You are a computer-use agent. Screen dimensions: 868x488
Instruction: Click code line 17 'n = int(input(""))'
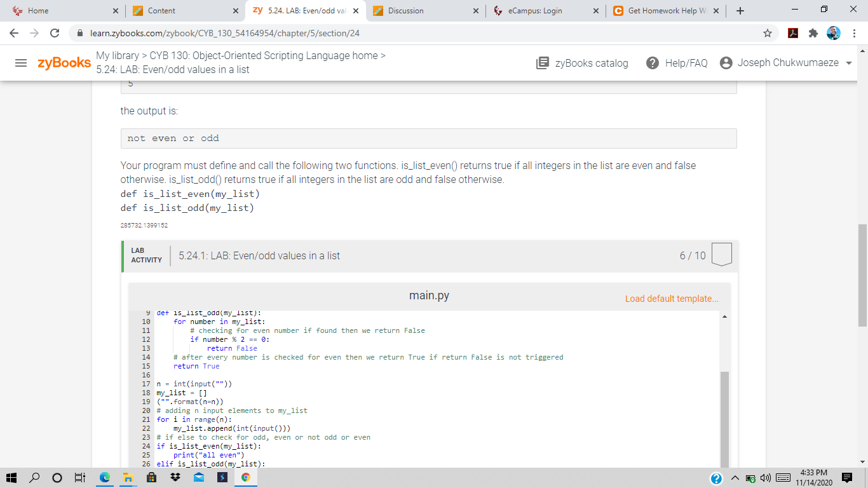(194, 384)
